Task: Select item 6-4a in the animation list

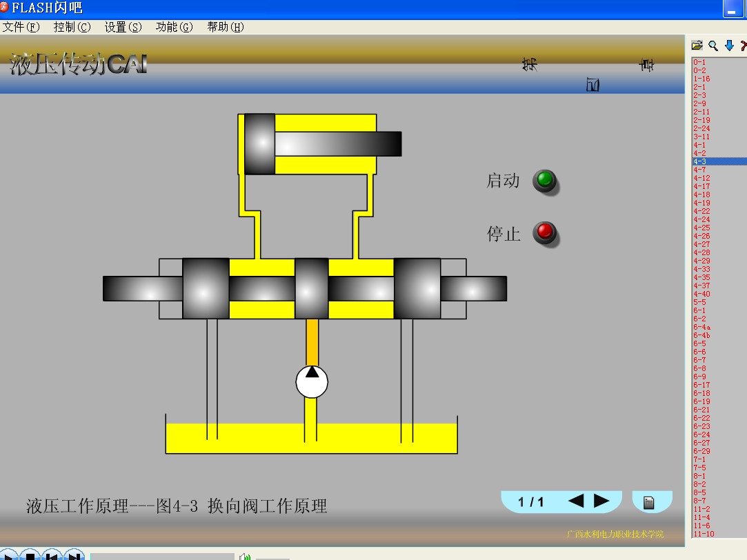Action: tap(701, 327)
